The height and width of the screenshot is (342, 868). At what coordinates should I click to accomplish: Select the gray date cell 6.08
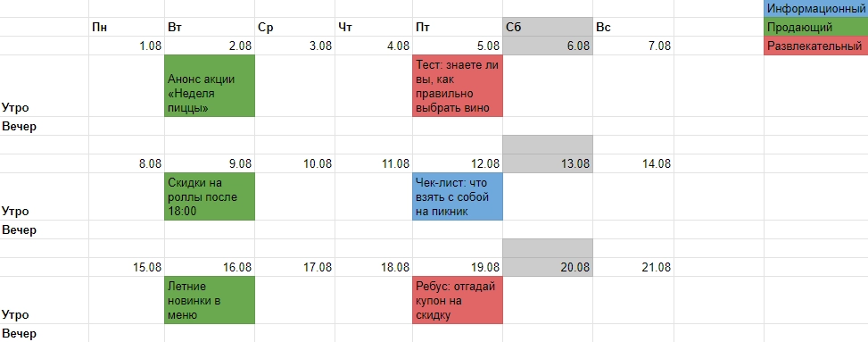click(x=548, y=46)
